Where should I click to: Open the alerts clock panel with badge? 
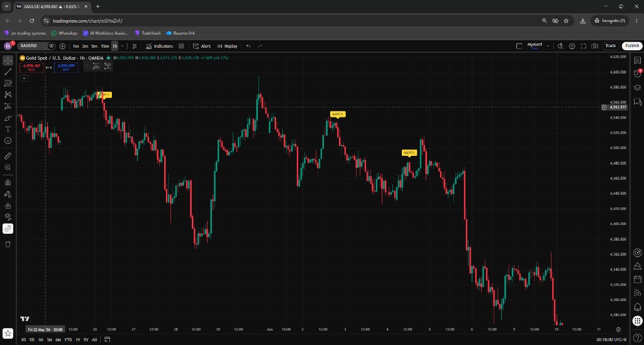pos(638,74)
